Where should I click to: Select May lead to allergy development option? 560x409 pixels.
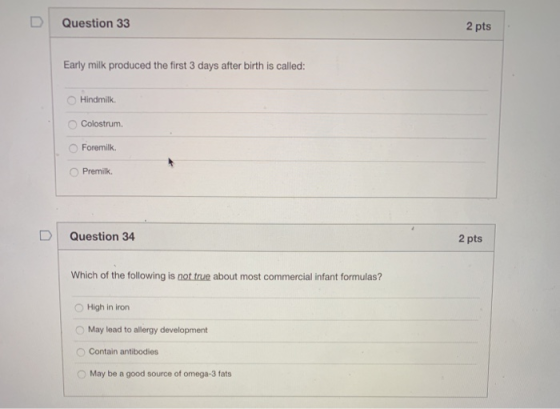coord(80,330)
